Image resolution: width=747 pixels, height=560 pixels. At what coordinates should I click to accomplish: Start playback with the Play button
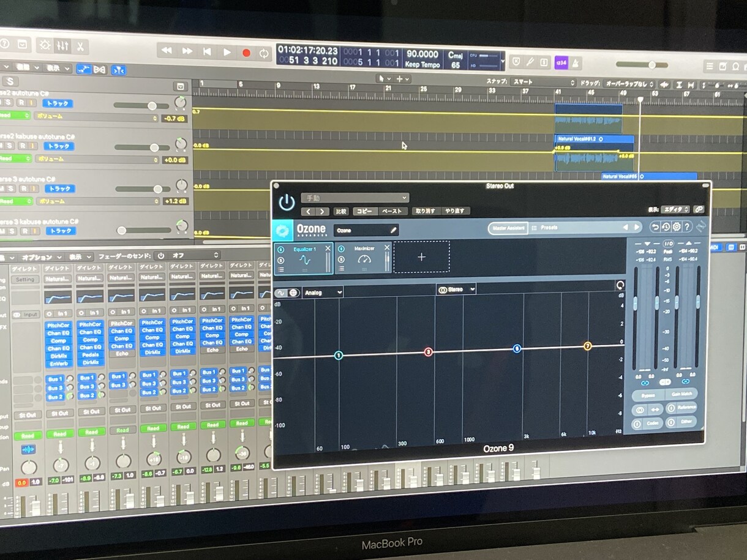227,53
